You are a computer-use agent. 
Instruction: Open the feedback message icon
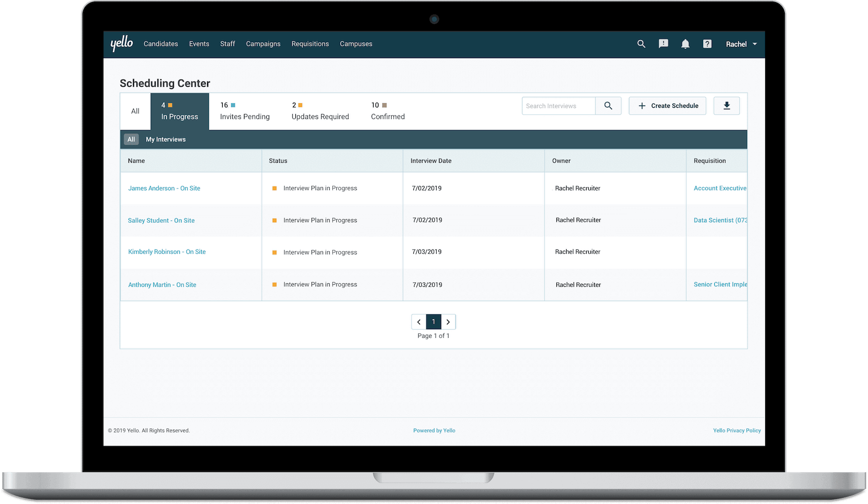pyautogui.click(x=663, y=44)
